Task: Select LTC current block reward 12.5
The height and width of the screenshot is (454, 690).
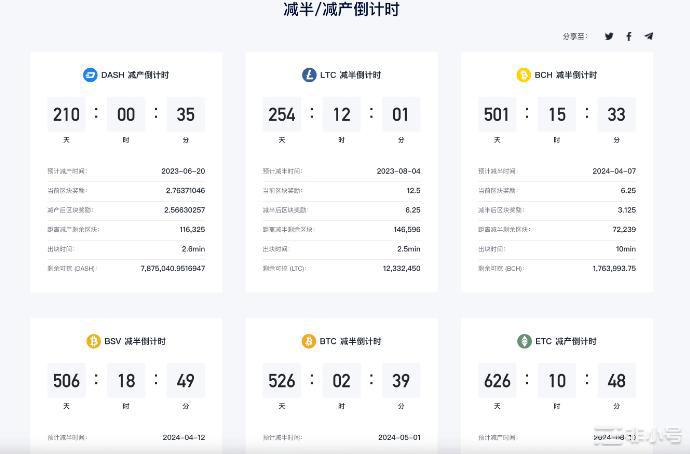Action: pos(413,190)
